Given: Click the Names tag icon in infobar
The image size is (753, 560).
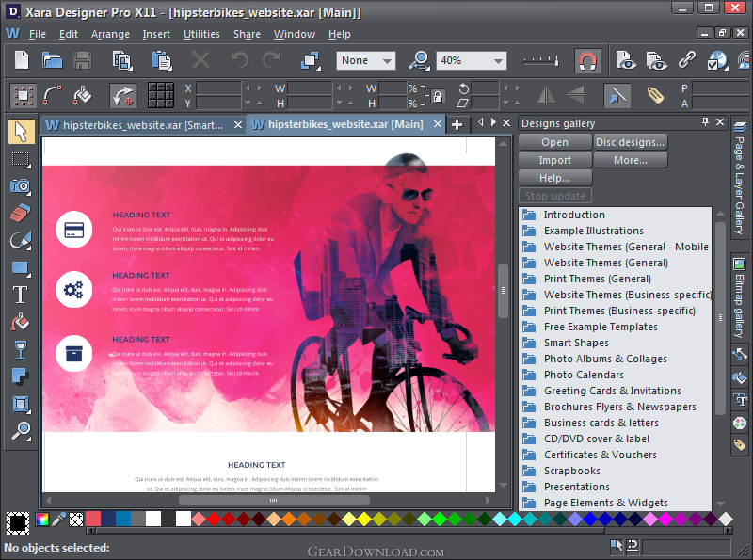Looking at the screenshot, I should point(655,95).
